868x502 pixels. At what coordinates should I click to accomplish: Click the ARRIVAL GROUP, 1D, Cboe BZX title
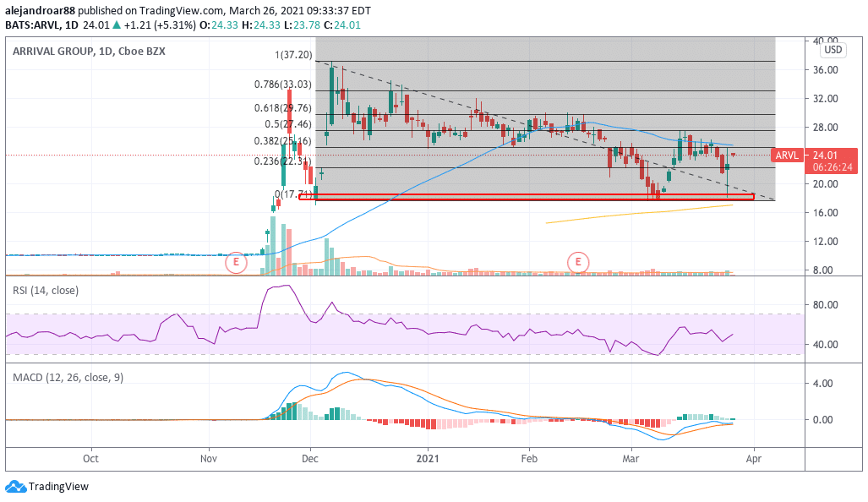pyautogui.click(x=89, y=52)
